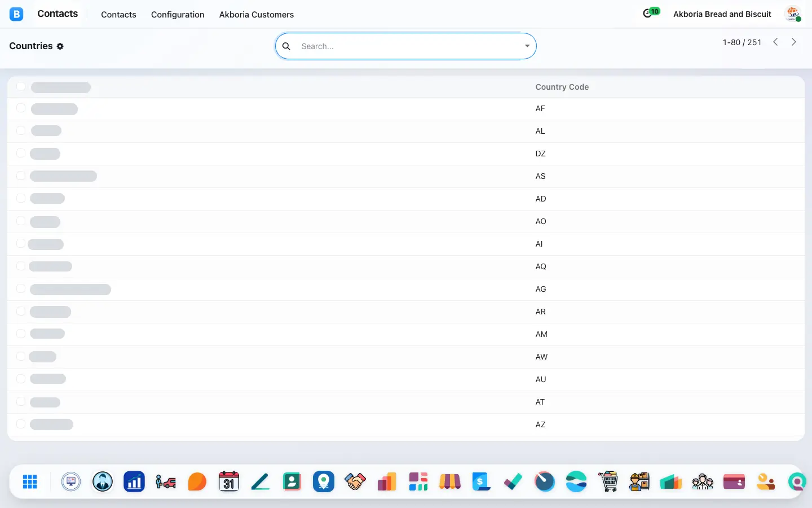Launch the handshake CRM app icon
Screen dimensions: 812x508
tap(355, 481)
